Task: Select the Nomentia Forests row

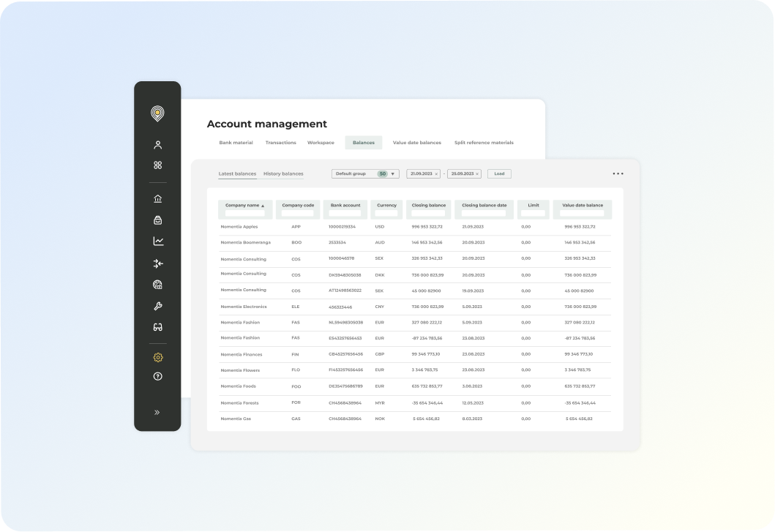Action: (x=415, y=403)
